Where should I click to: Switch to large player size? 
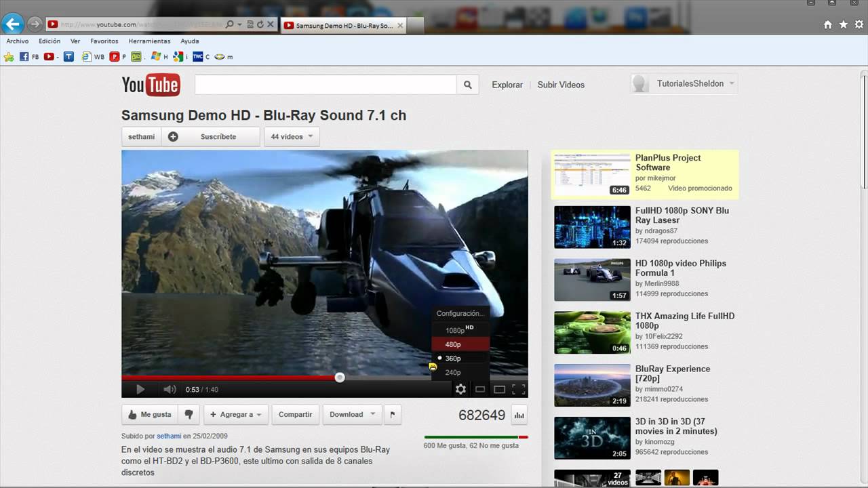(499, 389)
